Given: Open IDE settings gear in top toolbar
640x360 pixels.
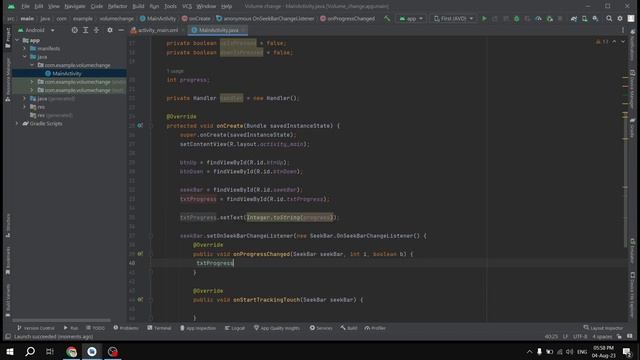Looking at the screenshot, I should [x=620, y=18].
